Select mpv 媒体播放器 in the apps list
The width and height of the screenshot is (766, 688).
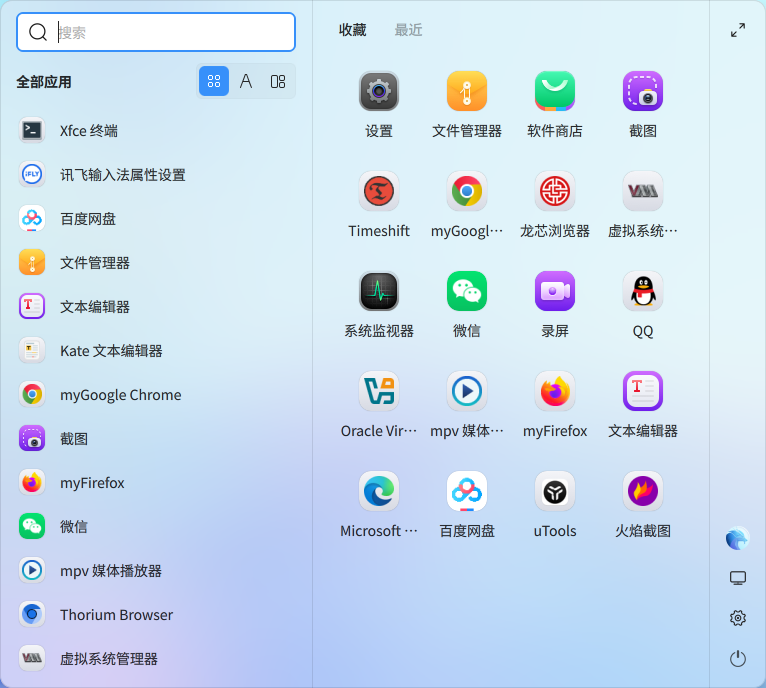pyautogui.click(x=156, y=570)
